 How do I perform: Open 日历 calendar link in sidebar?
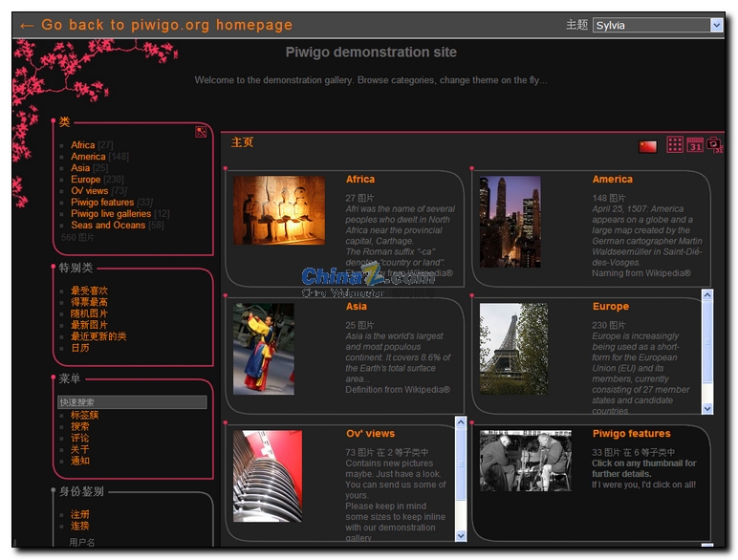pos(80,348)
